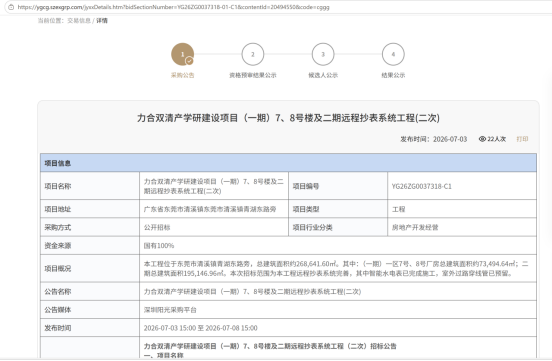This screenshot has height=361, width=552.
Task: Click the 公告媒体 label cell
Action: pos(90,310)
